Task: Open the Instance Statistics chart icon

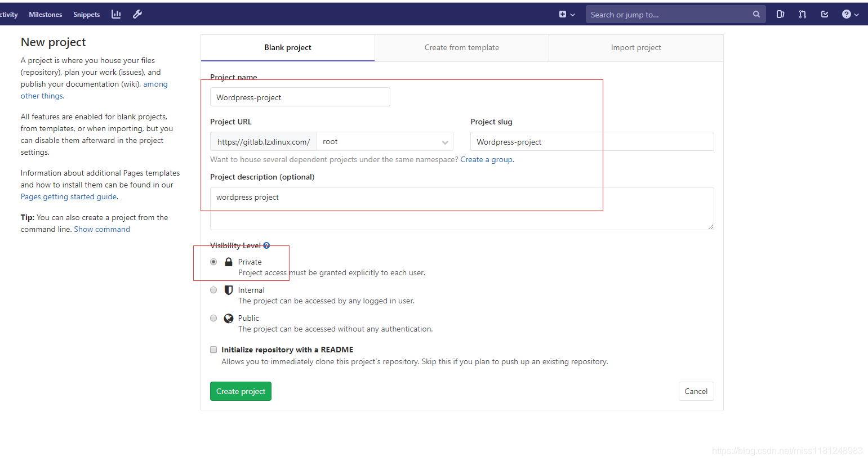Action: point(116,14)
